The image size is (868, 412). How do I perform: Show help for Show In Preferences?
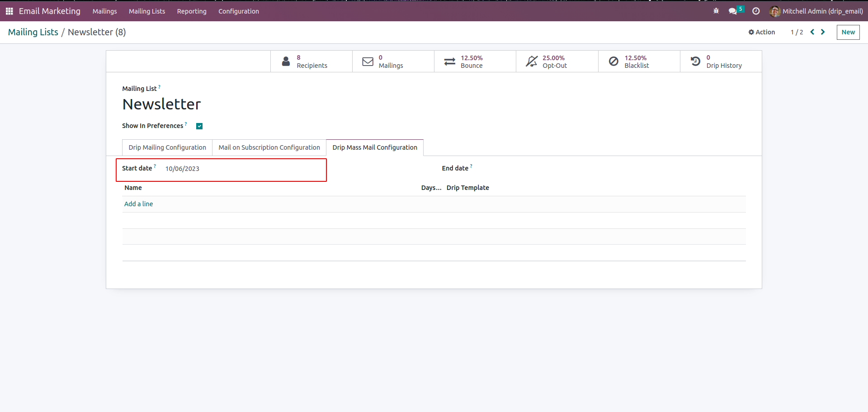click(x=186, y=123)
